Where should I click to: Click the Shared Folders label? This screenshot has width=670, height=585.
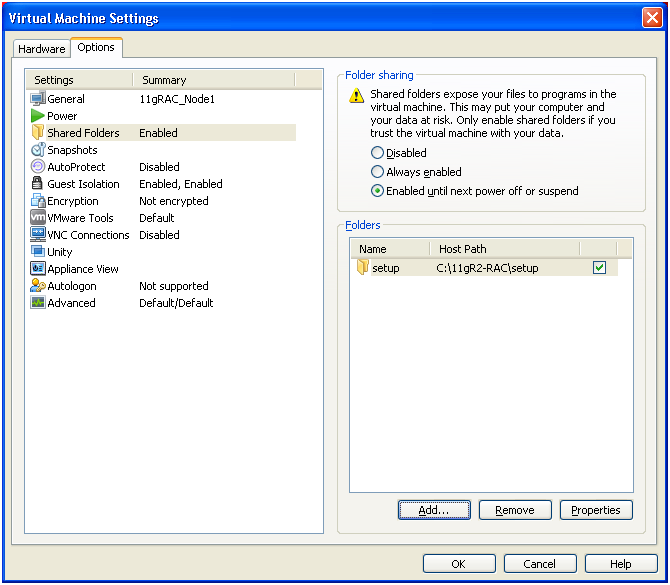[x=83, y=133]
